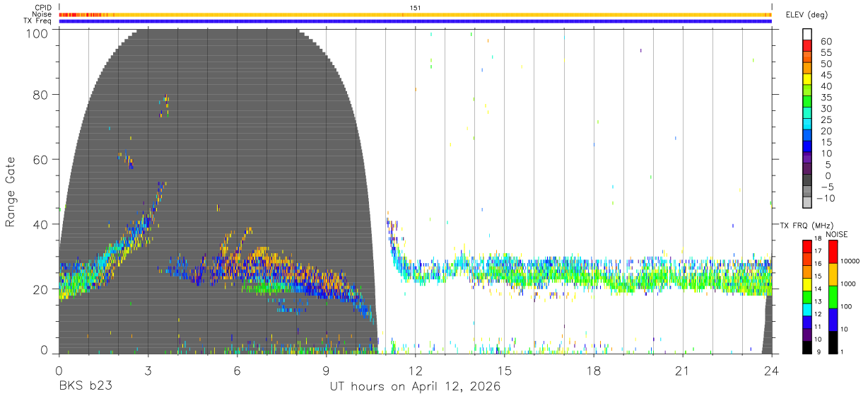The height and width of the screenshot is (401, 868).
Task: Click the "9" UT hour tick label
Action: click(326, 371)
